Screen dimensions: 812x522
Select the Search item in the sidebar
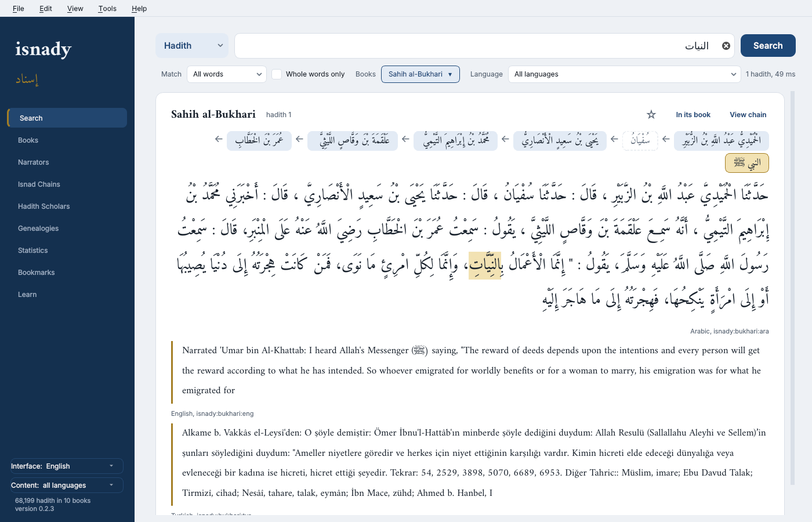point(67,118)
